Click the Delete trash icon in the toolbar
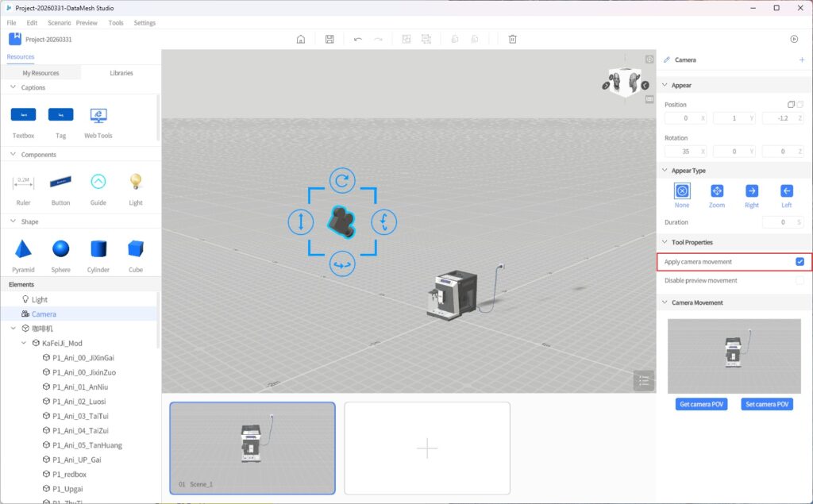Screen dimensions: 813x504 click(x=513, y=39)
